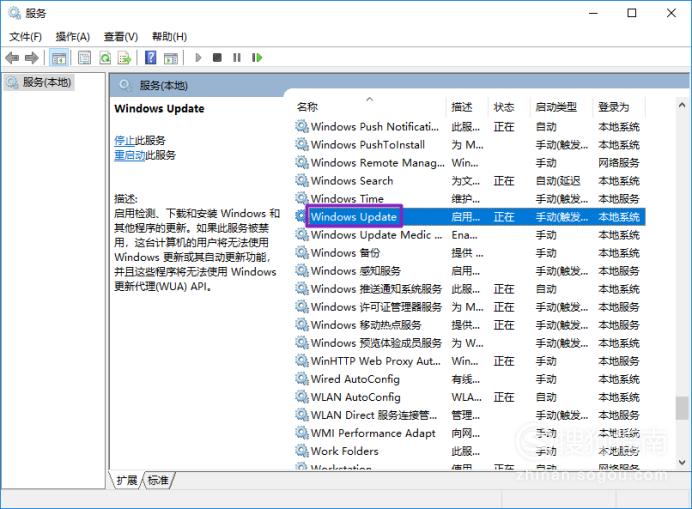Switch to the 标准 tab
Screen dimensions: 692x509
click(158, 480)
